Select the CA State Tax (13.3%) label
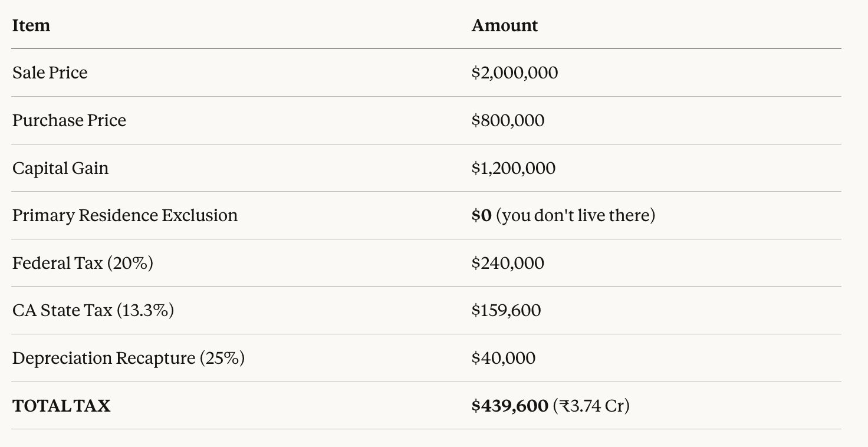The width and height of the screenshot is (868, 447). point(93,310)
